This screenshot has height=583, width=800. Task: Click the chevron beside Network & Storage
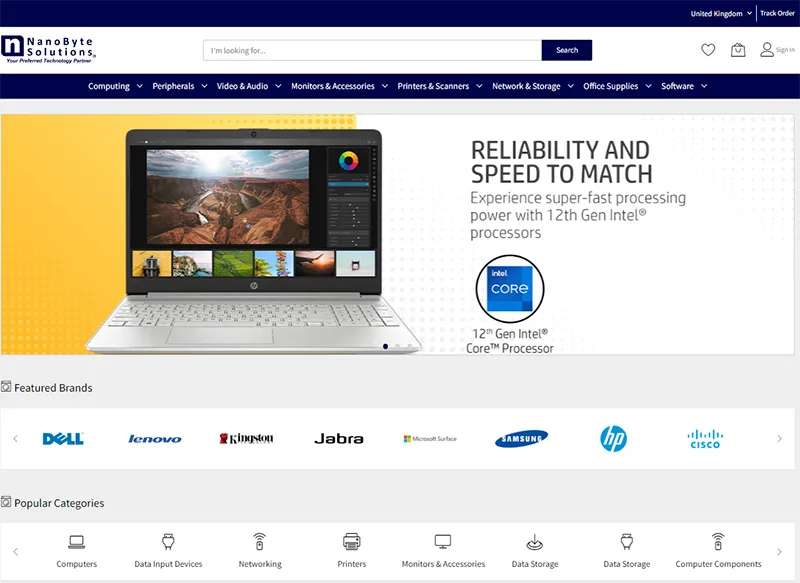pos(570,86)
